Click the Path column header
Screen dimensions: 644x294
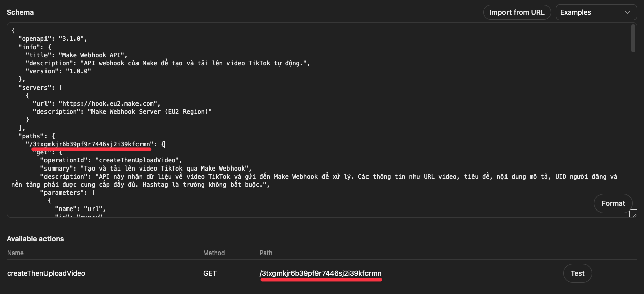tap(266, 253)
